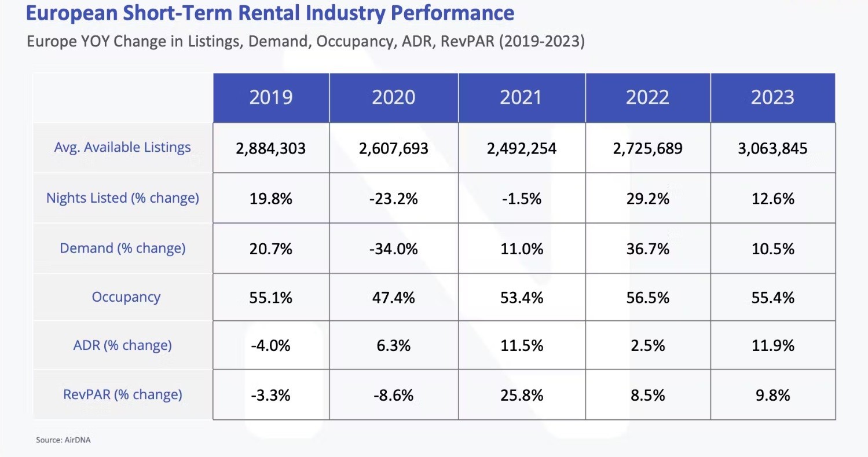Screen dimensions: 868x457
Task: Click the RevPAR (% change) row label
Action: click(122, 395)
